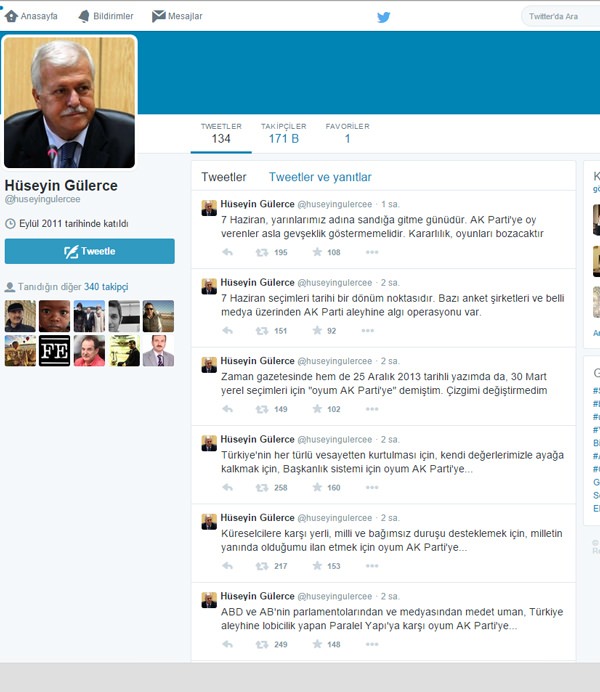600x692 pixels.
Task: Select the Takipçiler 171 B tab
Action: tap(284, 133)
